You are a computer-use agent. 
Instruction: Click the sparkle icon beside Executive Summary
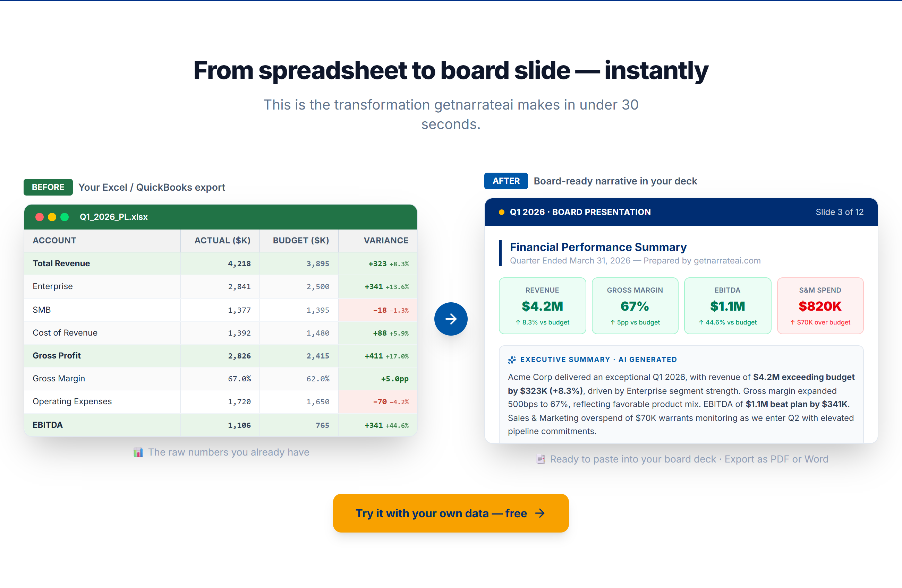512,360
